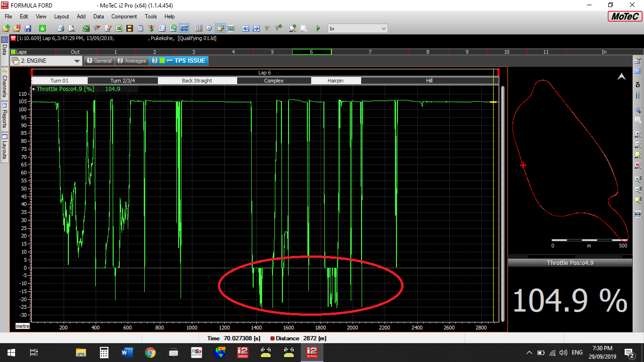Select the Back Straight track section
644x362 pixels.
tap(197, 81)
